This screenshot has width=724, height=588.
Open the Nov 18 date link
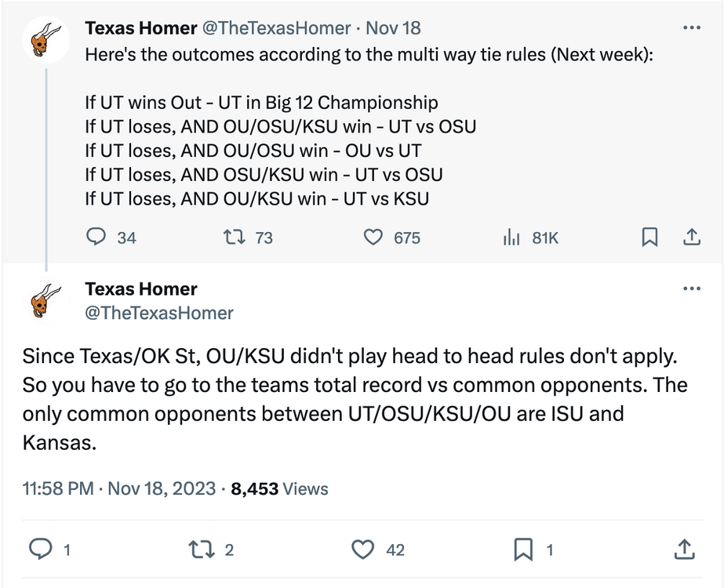[x=394, y=28]
